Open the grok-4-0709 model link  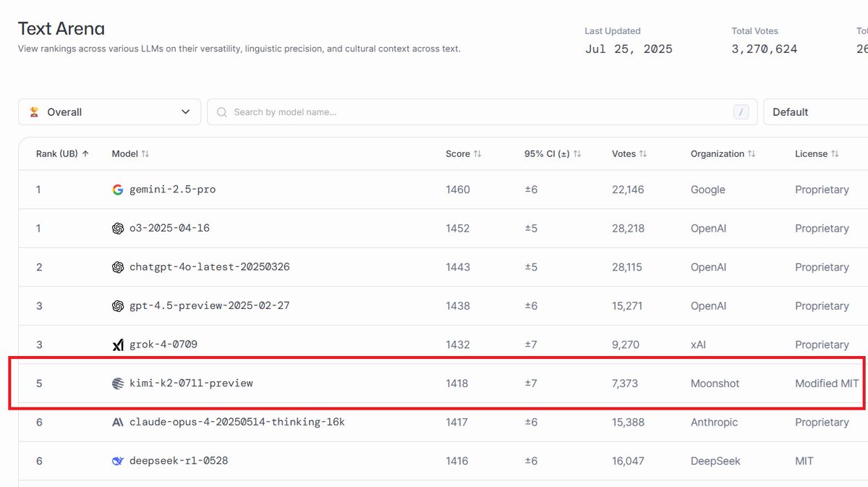point(163,344)
